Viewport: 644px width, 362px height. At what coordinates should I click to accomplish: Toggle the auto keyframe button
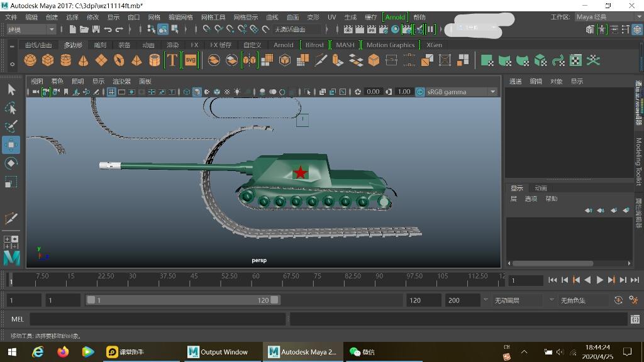[x=618, y=300]
